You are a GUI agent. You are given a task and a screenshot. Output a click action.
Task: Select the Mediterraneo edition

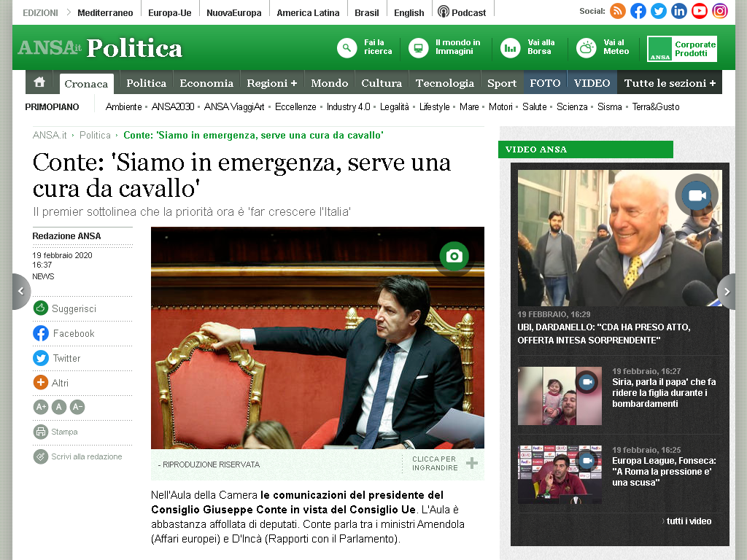(x=105, y=13)
